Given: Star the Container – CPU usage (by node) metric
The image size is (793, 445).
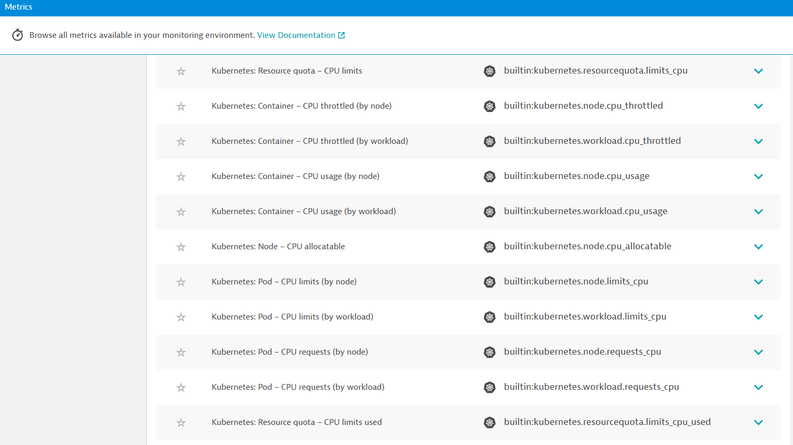Looking at the screenshot, I should (x=181, y=177).
